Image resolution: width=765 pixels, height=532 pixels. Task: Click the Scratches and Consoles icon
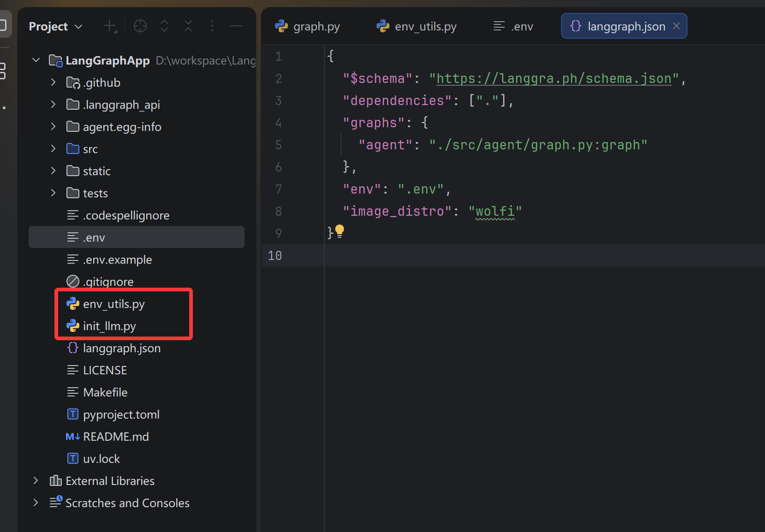pyautogui.click(x=56, y=502)
